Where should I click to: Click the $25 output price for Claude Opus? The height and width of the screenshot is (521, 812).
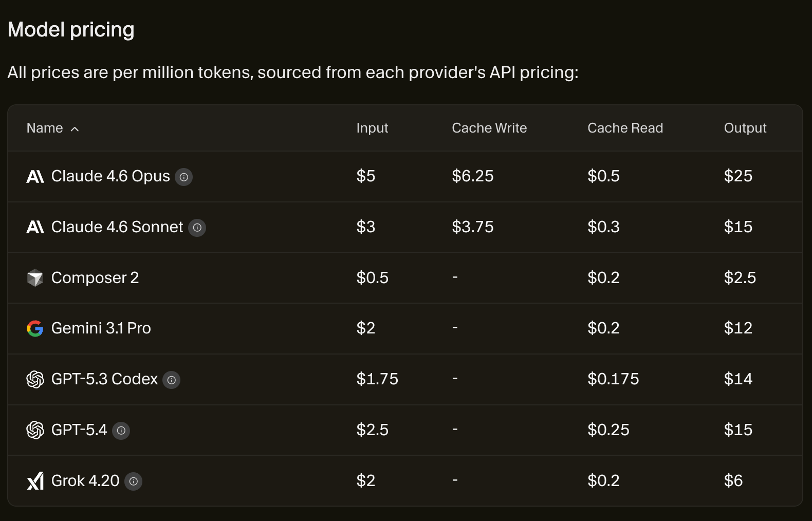click(738, 176)
